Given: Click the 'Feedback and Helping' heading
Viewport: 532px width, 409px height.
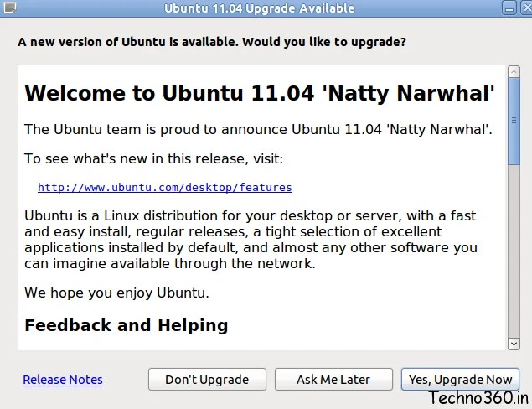Looking at the screenshot, I should click(x=127, y=325).
